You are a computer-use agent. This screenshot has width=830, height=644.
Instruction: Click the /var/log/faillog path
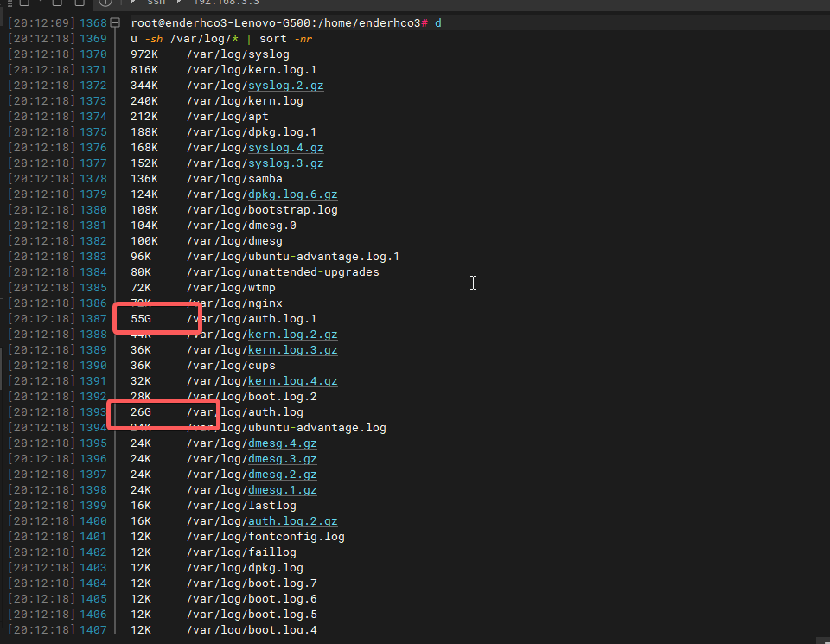pyautogui.click(x=241, y=552)
